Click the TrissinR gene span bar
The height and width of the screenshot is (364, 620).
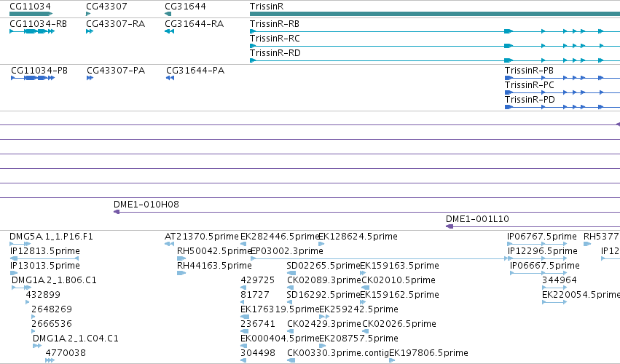point(435,14)
